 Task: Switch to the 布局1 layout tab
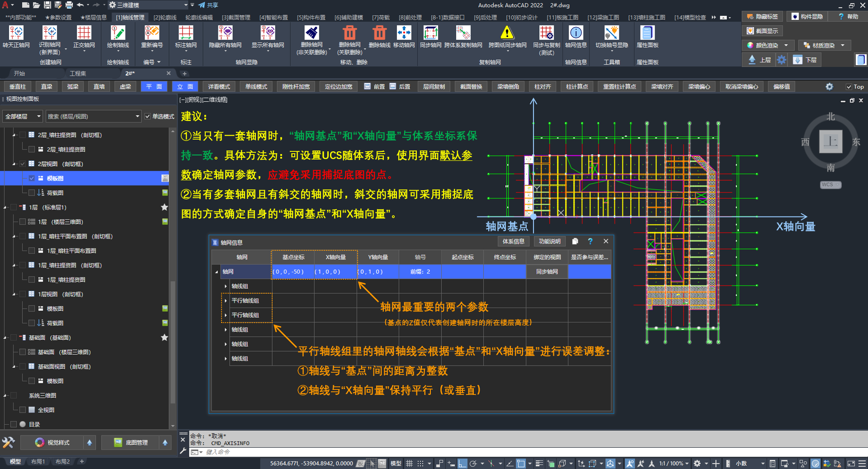[38, 462]
